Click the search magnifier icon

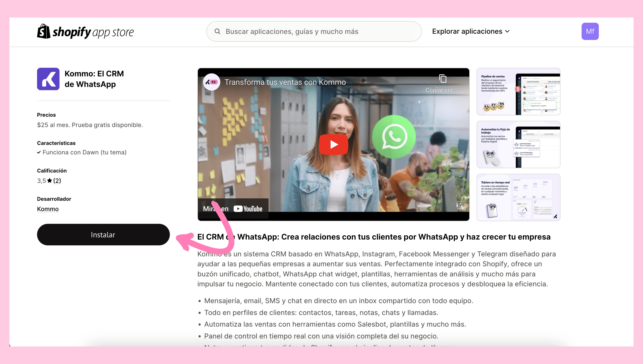217,31
